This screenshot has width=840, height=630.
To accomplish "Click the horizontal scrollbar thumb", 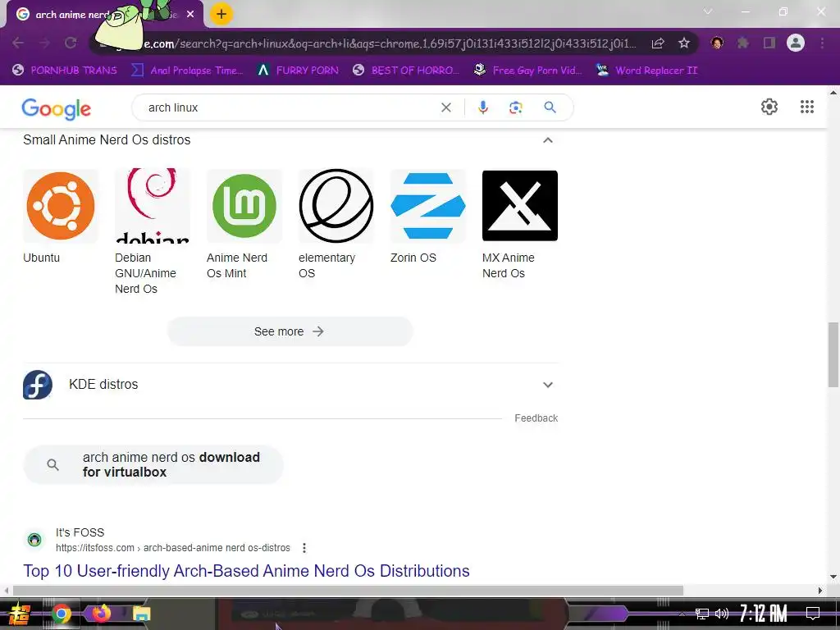I will (348, 591).
